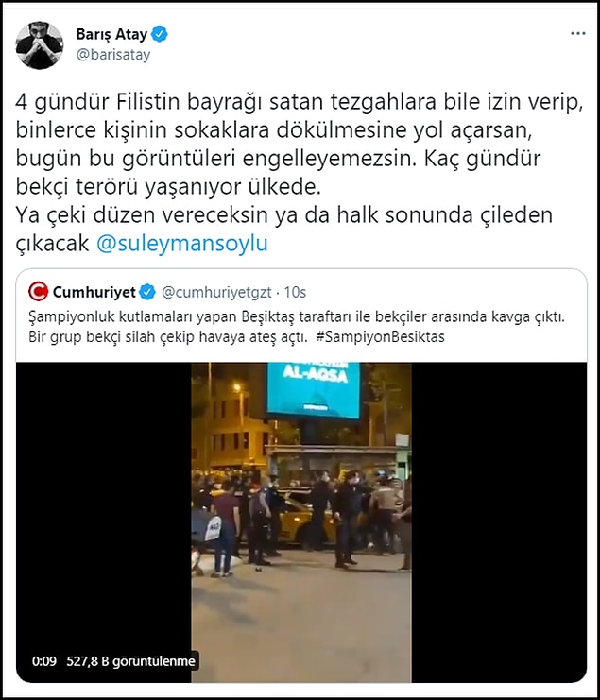Click the 10s timestamp of the quoted tweet

coord(295,293)
